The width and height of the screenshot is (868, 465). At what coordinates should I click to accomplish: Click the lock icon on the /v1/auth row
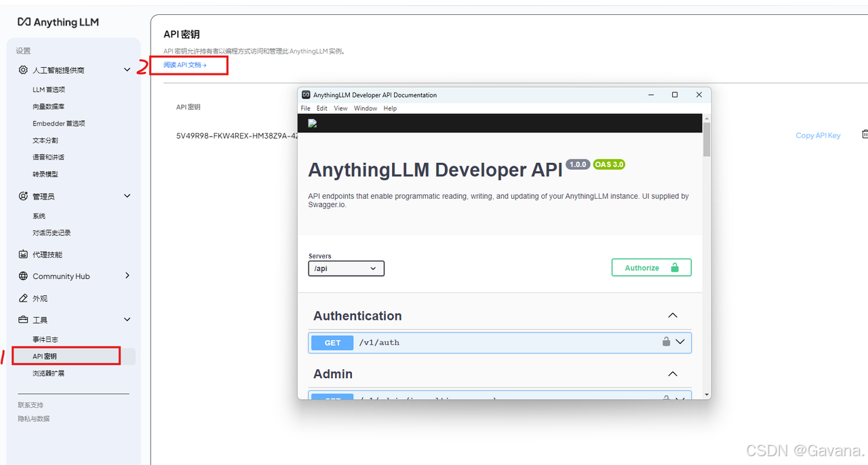pyautogui.click(x=667, y=342)
